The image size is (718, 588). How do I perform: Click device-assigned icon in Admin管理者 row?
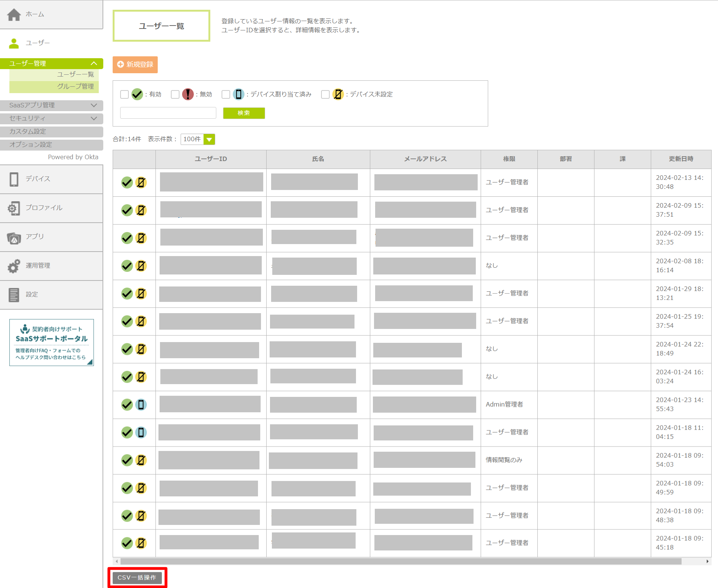pyautogui.click(x=141, y=405)
